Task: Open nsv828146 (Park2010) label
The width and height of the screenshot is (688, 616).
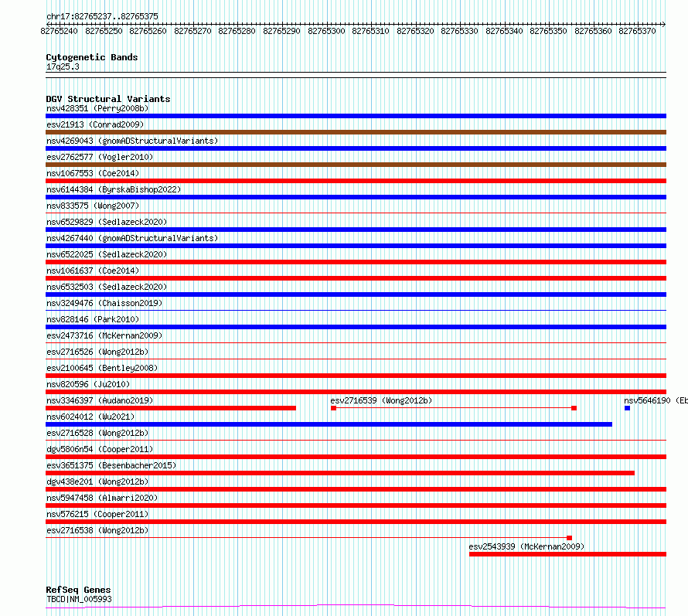Action: pyautogui.click(x=93, y=319)
